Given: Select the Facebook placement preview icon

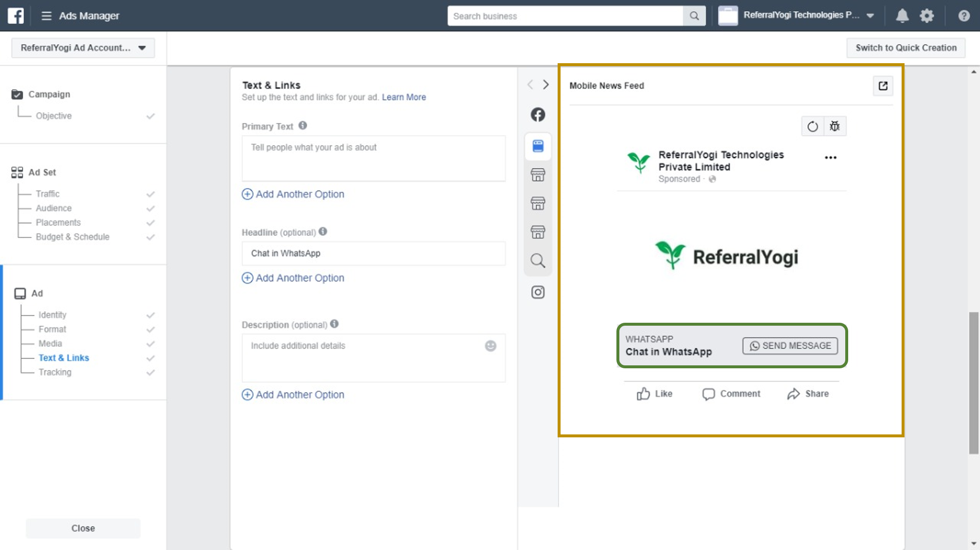Looking at the screenshot, I should coord(538,115).
